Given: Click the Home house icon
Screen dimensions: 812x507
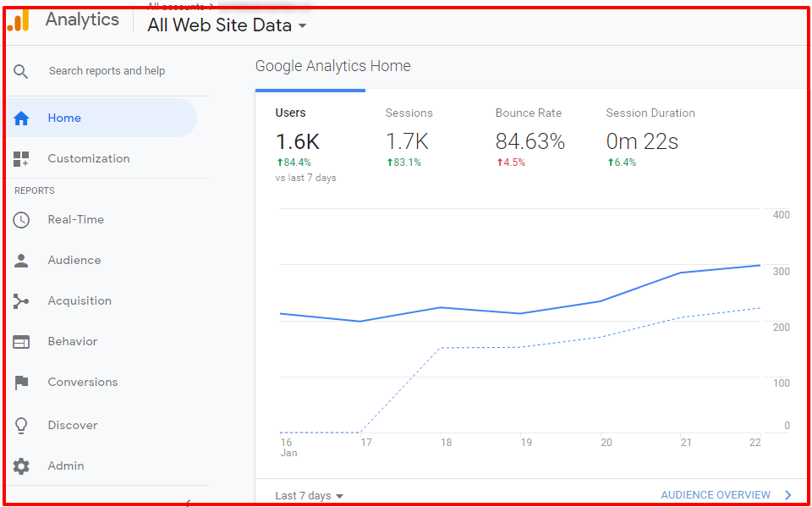Looking at the screenshot, I should (x=20, y=118).
